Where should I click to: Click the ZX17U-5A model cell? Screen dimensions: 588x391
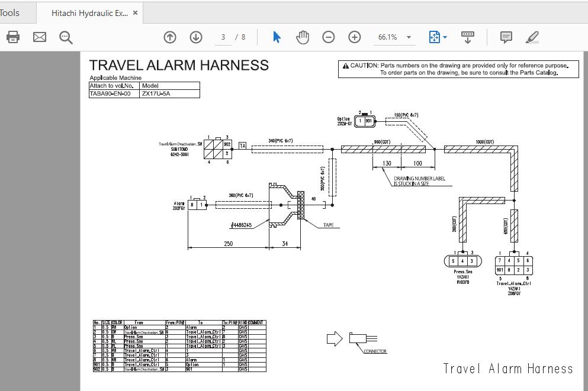169,93
